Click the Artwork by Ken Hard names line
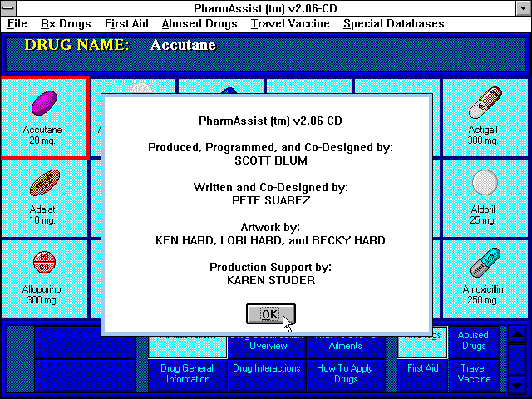 click(x=270, y=240)
